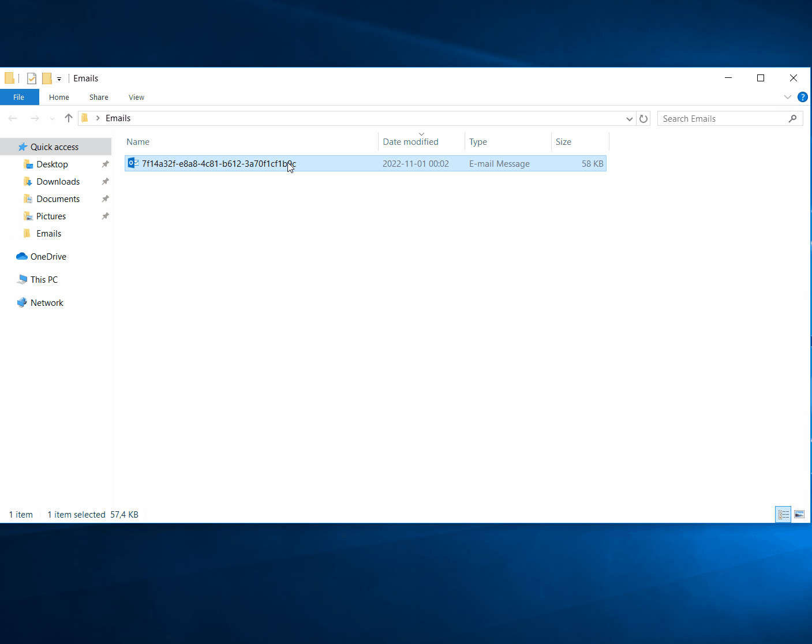Screen dimensions: 812x644
Task: Click the pin icon next to Pictures
Action: pos(105,216)
